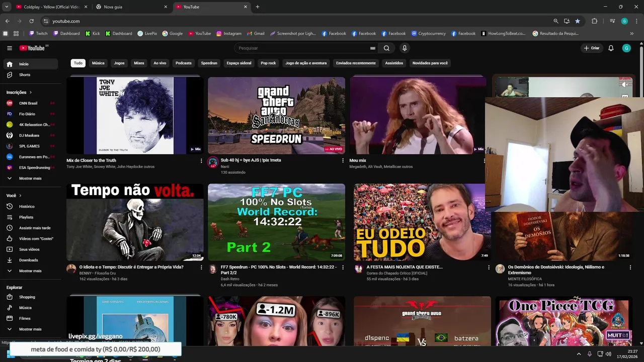Expand Mostrar mais under Filmes
Screen dimensions: 644x362
coord(31,329)
